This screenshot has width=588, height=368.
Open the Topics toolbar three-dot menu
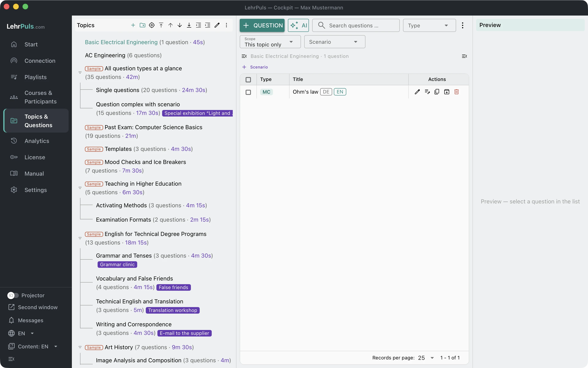226,25
